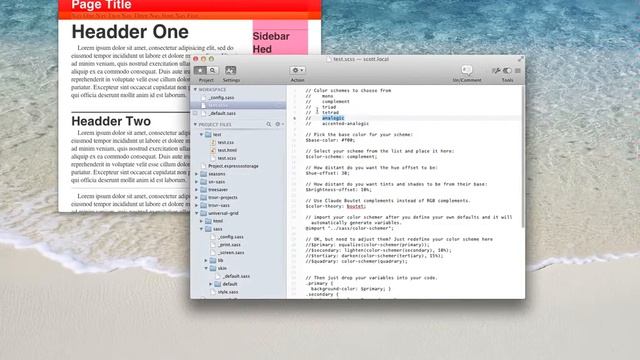Click the list icon in Tools group
Viewport: 640px width, 360px height.
[518, 71]
